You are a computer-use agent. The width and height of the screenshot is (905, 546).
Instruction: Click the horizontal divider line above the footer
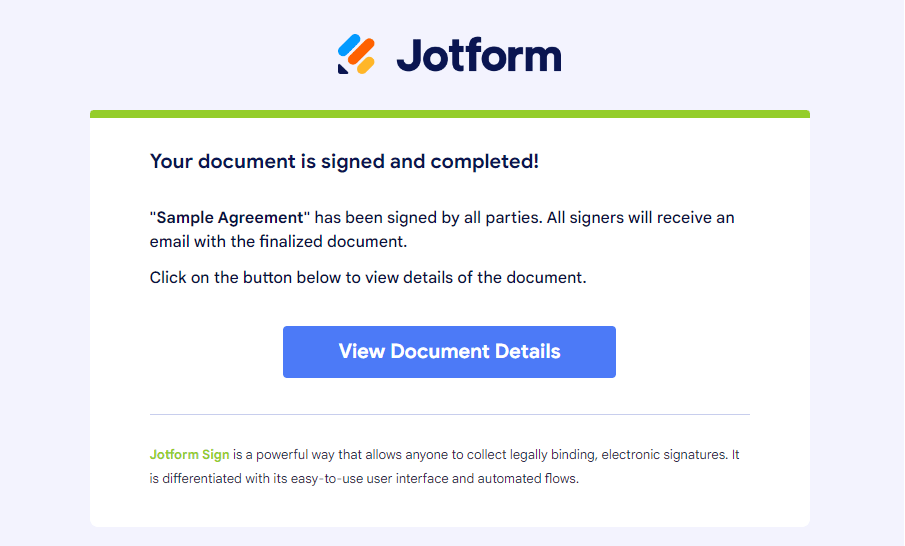449,414
